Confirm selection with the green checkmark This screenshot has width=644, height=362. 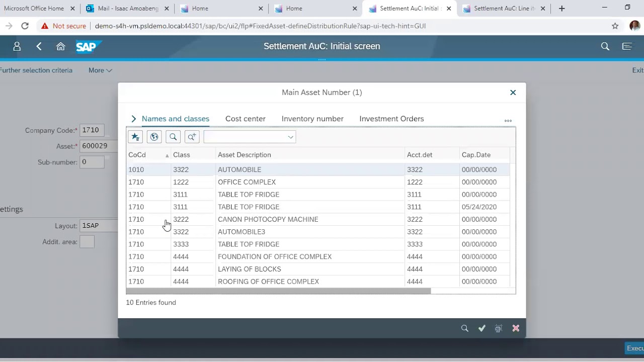click(482, 328)
